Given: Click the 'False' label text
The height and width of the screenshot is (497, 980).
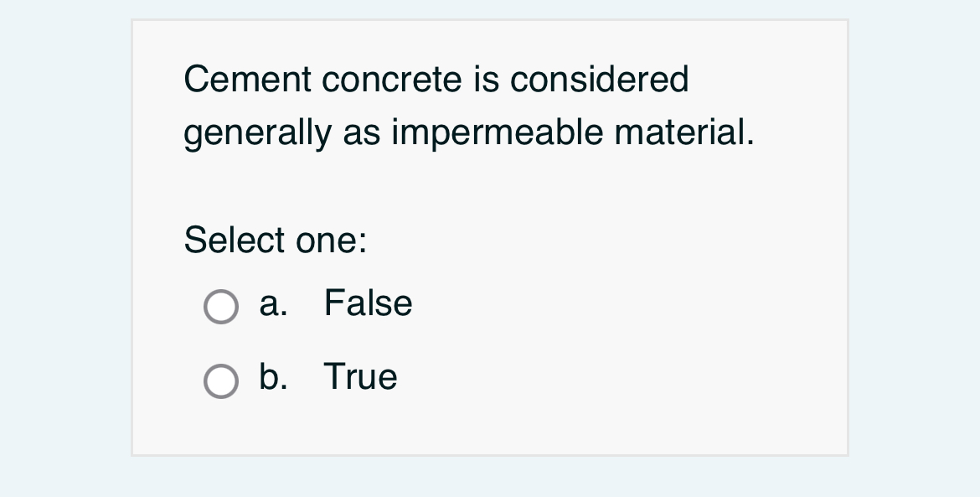Looking at the screenshot, I should point(368,303).
